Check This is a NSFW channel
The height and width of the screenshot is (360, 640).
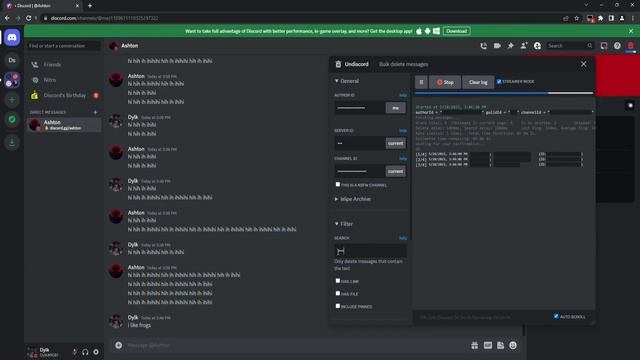(x=338, y=184)
